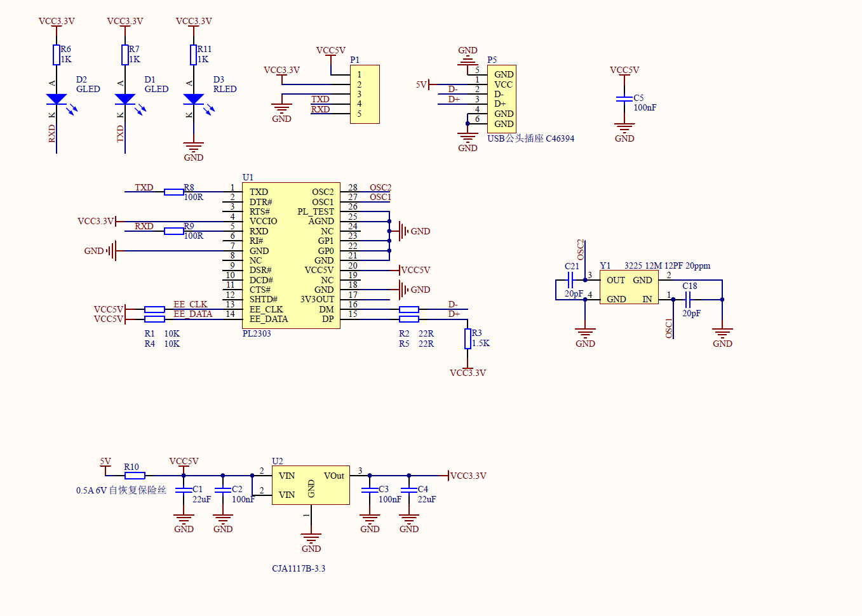The height and width of the screenshot is (616, 862).
Task: Click the VCC3.3V output port after C4
Action: click(468, 476)
